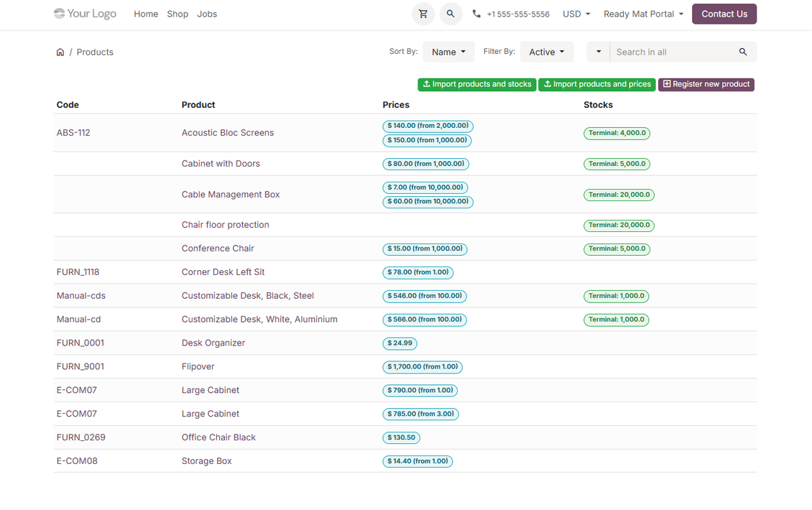
Task: Click the FURN_0269 code
Action: (80, 437)
